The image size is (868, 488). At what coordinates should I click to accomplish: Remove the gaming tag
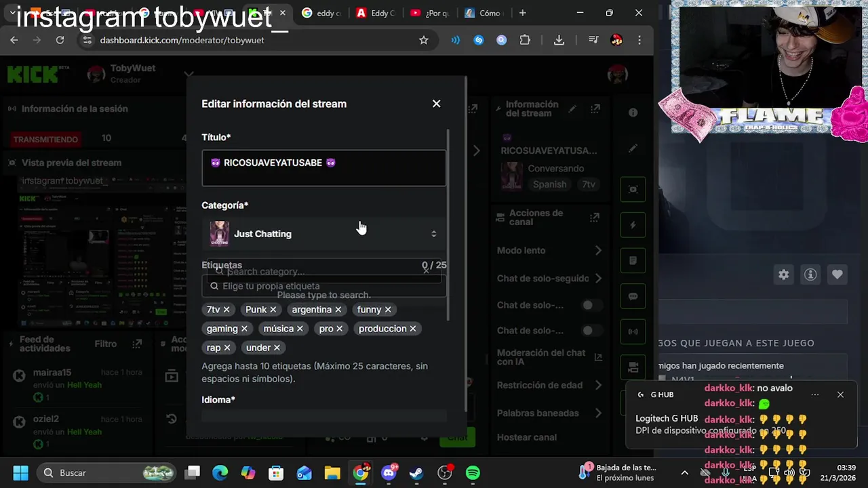tap(244, 329)
